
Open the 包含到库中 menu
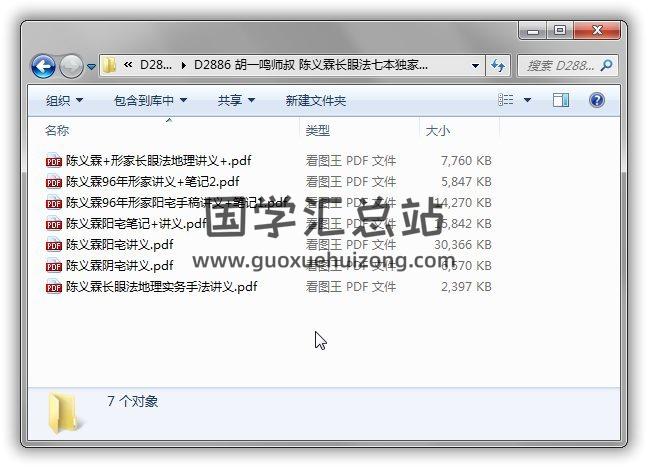pyautogui.click(x=150, y=100)
